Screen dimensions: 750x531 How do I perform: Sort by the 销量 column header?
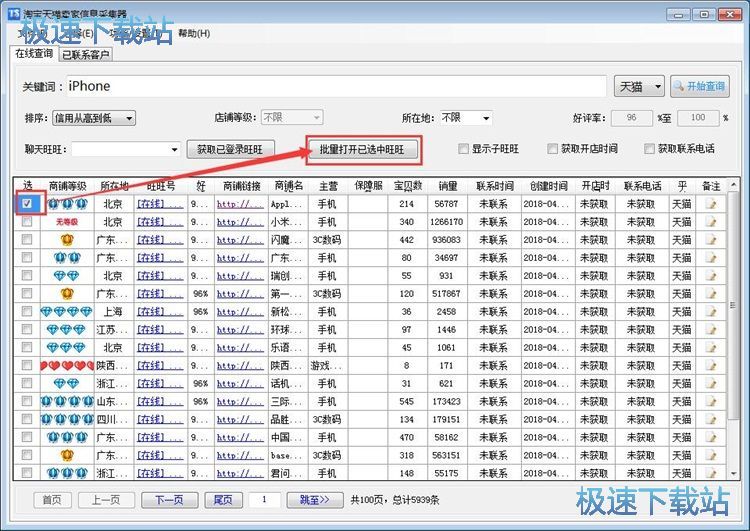coord(447,186)
